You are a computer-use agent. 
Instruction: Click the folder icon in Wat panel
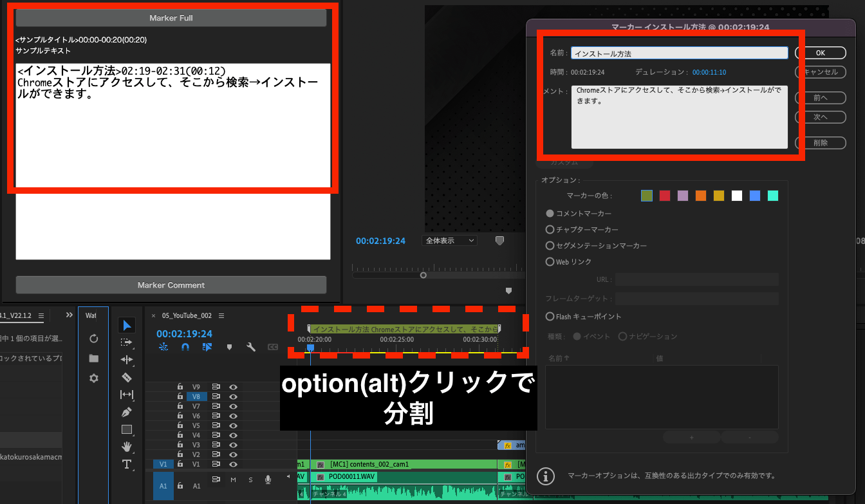coord(94,359)
